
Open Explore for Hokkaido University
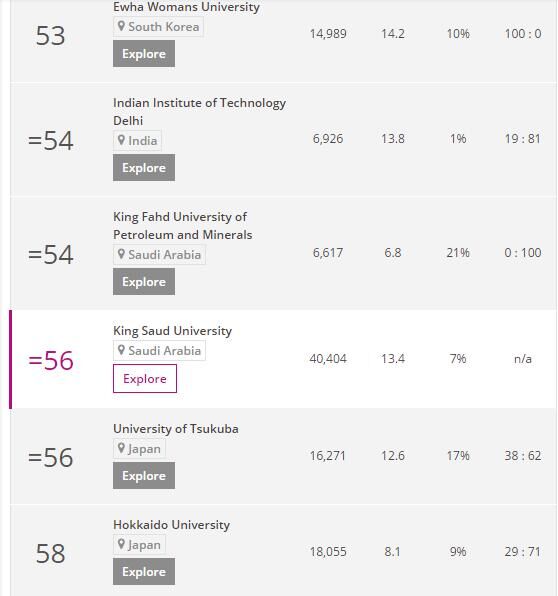144,572
